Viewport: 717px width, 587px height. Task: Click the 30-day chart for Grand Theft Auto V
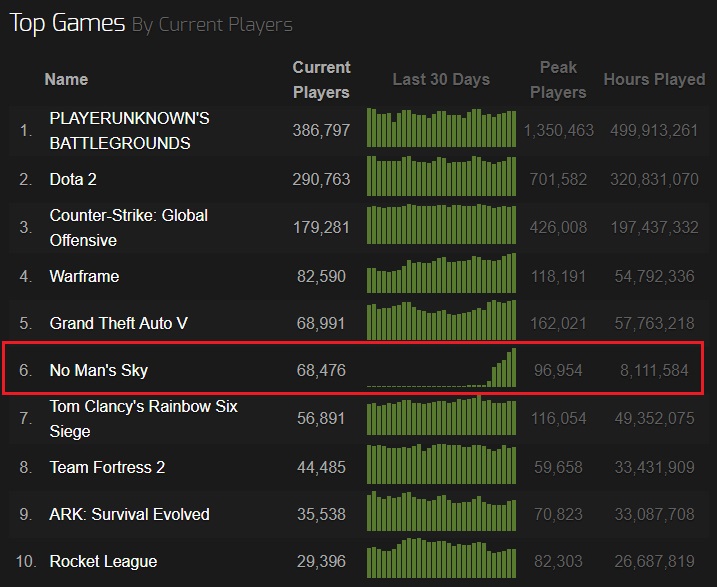441,320
